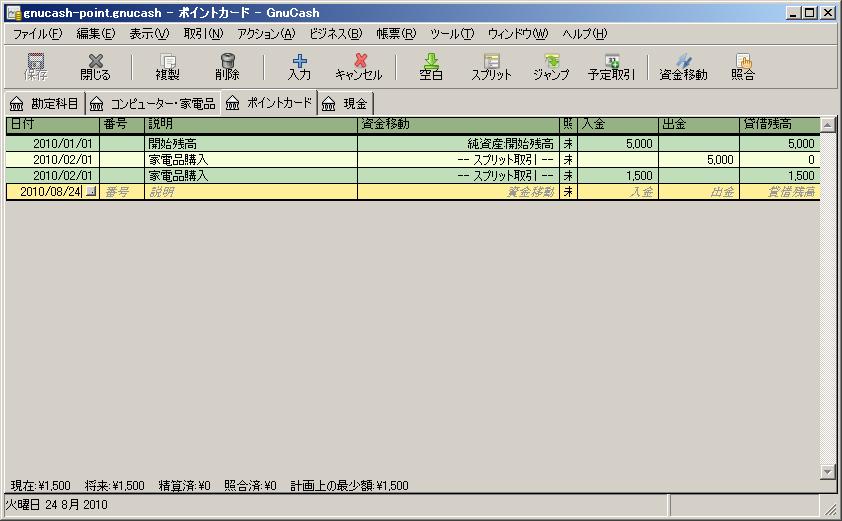Click the 計画上の最少額: ¥1,500 summary text

pos(349,486)
